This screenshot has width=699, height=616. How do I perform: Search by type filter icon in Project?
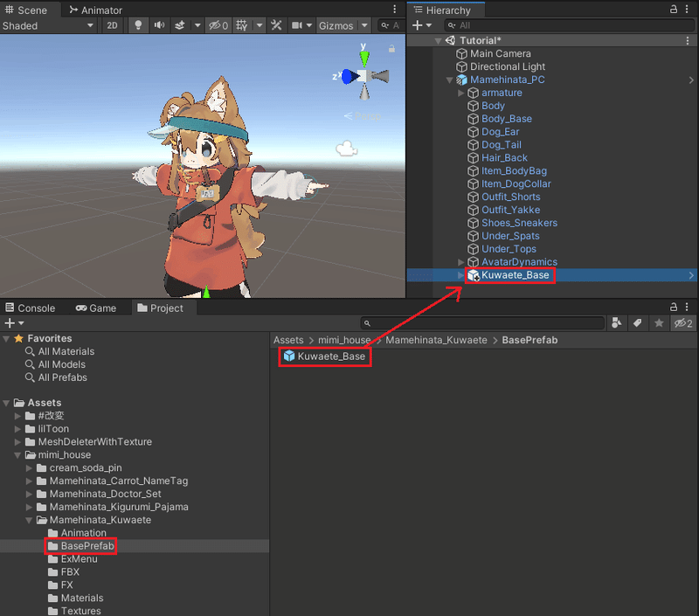pyautogui.click(x=617, y=322)
